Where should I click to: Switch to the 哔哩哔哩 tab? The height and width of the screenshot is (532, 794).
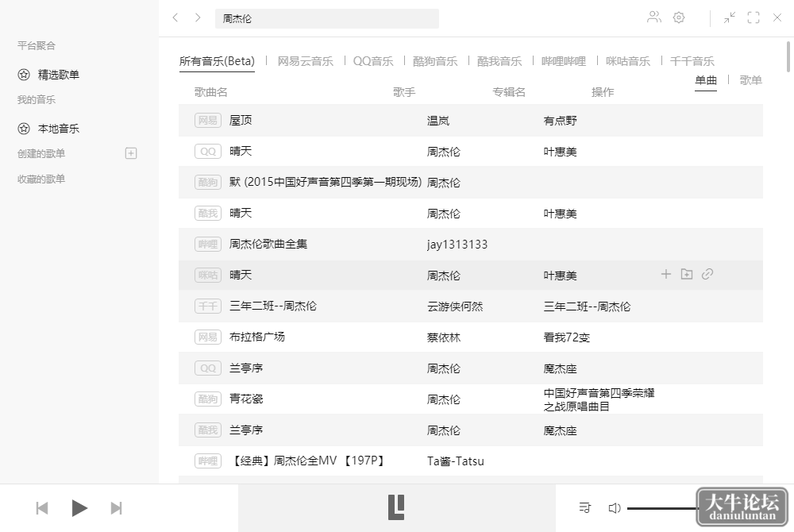[x=564, y=61]
